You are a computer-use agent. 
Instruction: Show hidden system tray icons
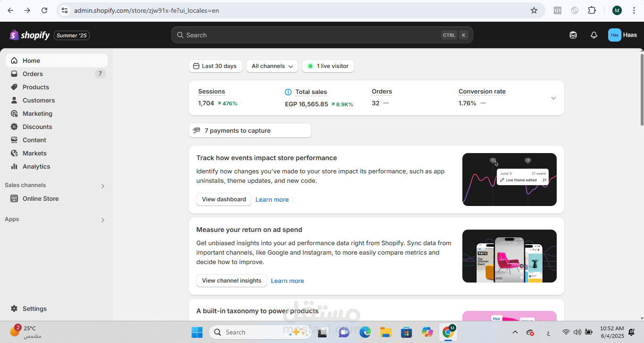point(515,332)
